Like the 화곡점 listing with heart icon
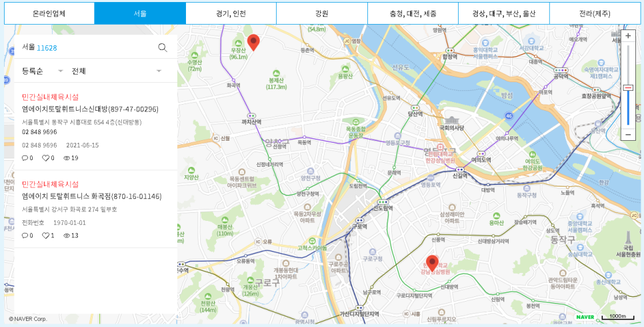Screen dimensions: 644x327 tap(45, 236)
